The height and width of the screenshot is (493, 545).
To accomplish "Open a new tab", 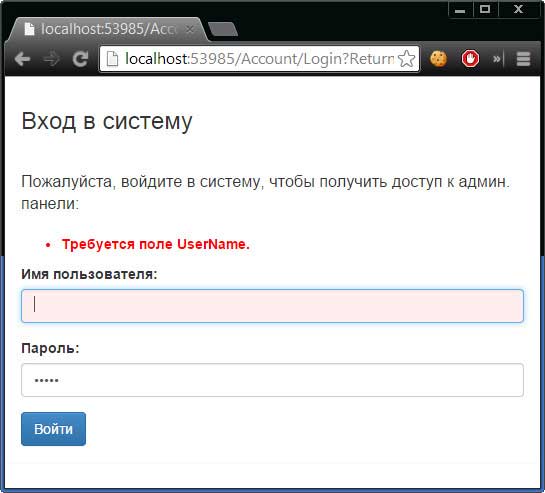I will pyautogui.click(x=222, y=29).
